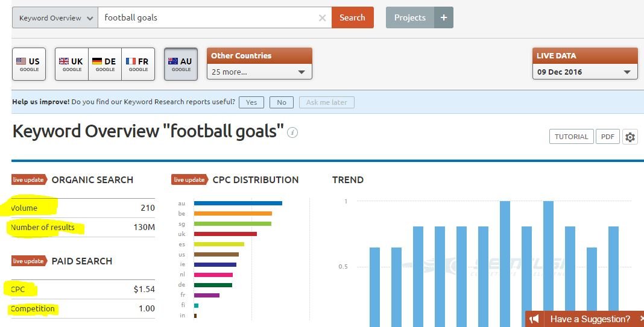Click the Search button

352,17
